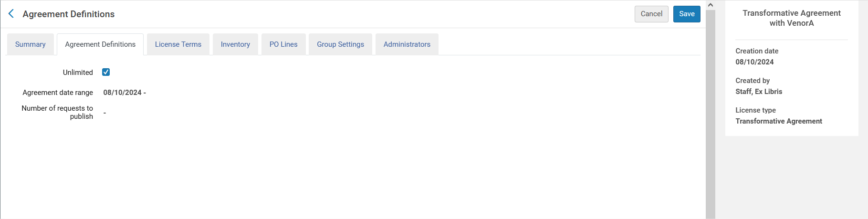The height and width of the screenshot is (219, 868).
Task: Click the Creation date value 08/10/2024
Action: pyautogui.click(x=754, y=62)
